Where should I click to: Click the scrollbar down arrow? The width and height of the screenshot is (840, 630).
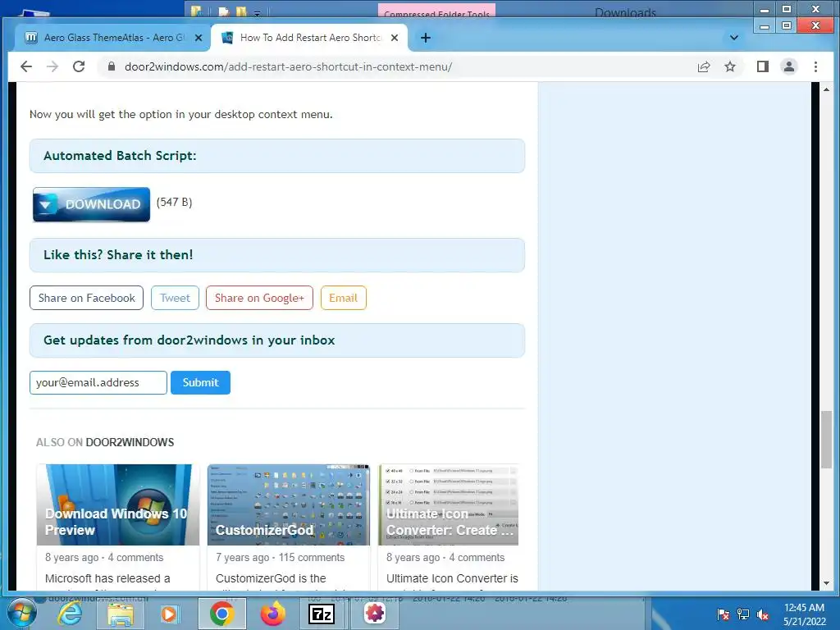(826, 583)
